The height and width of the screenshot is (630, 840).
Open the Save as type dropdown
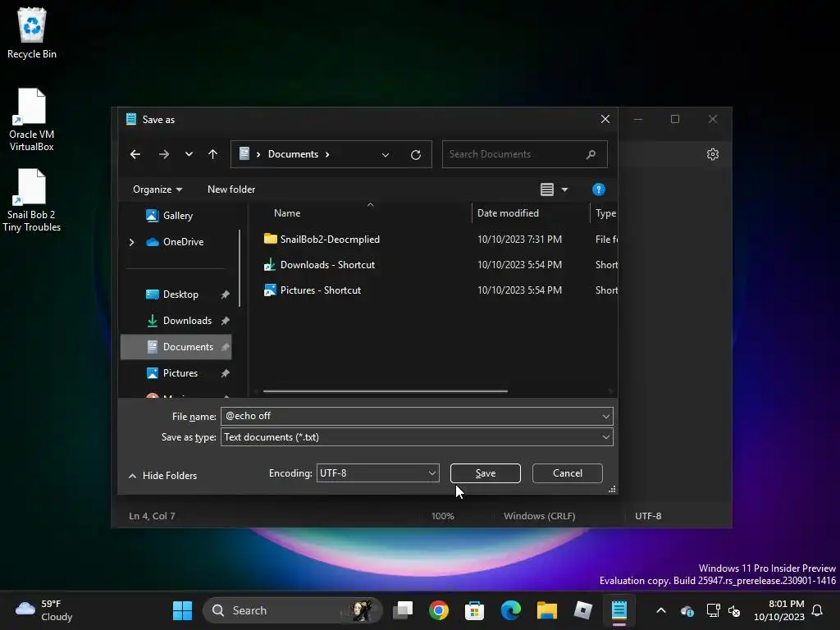(x=417, y=437)
